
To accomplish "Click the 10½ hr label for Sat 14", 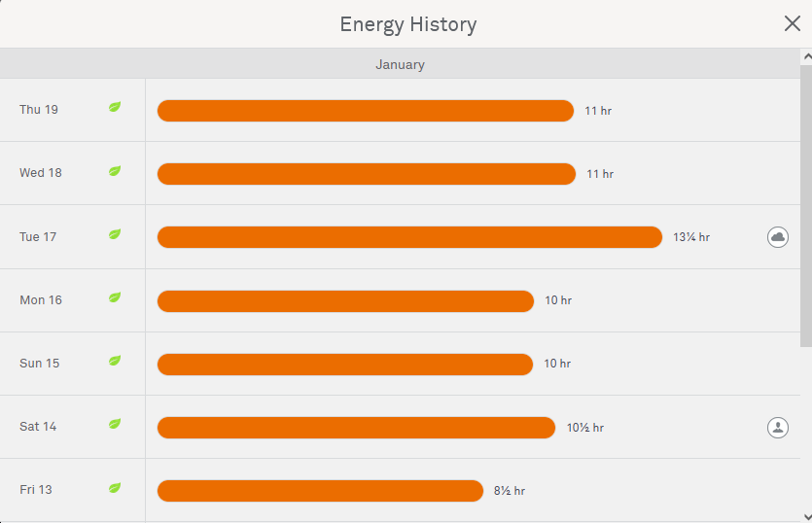I will [585, 428].
